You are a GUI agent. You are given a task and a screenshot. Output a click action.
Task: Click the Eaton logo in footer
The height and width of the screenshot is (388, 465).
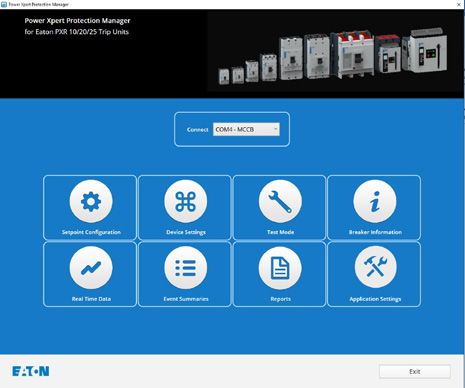(x=31, y=371)
